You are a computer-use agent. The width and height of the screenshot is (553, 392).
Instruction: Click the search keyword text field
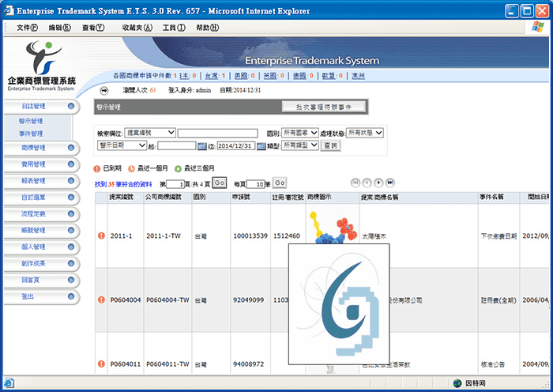[x=218, y=133]
